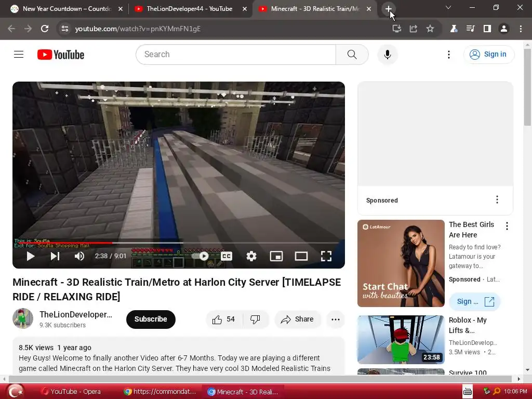Open Roblox My Lifts video thumbnail
This screenshot has width=532, height=399.
click(401, 340)
